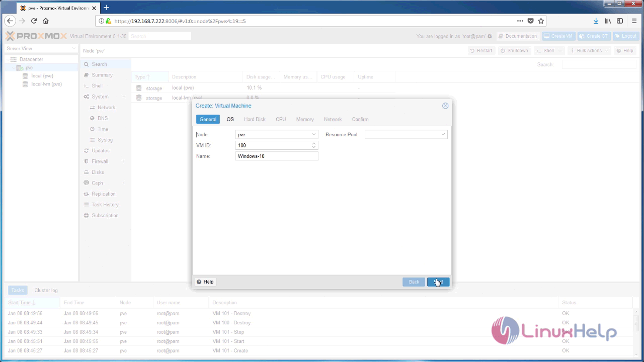
Task: Open the Summary node menu item
Action: [105, 75]
